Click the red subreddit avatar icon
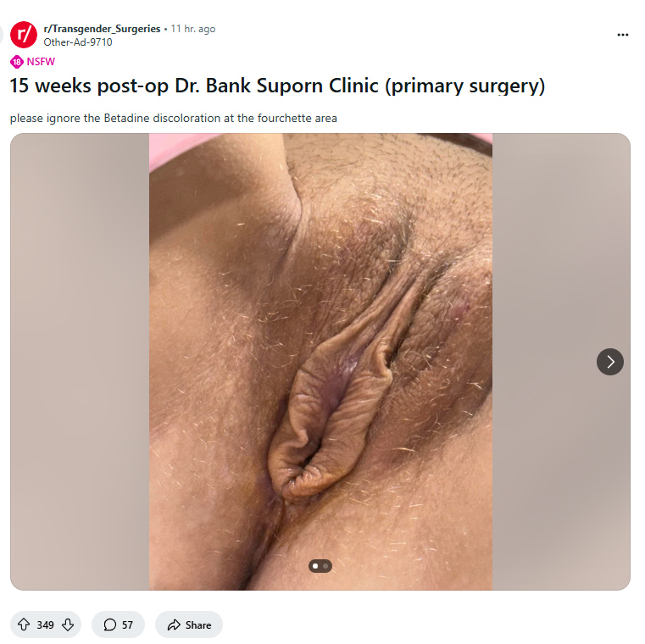 24,35
